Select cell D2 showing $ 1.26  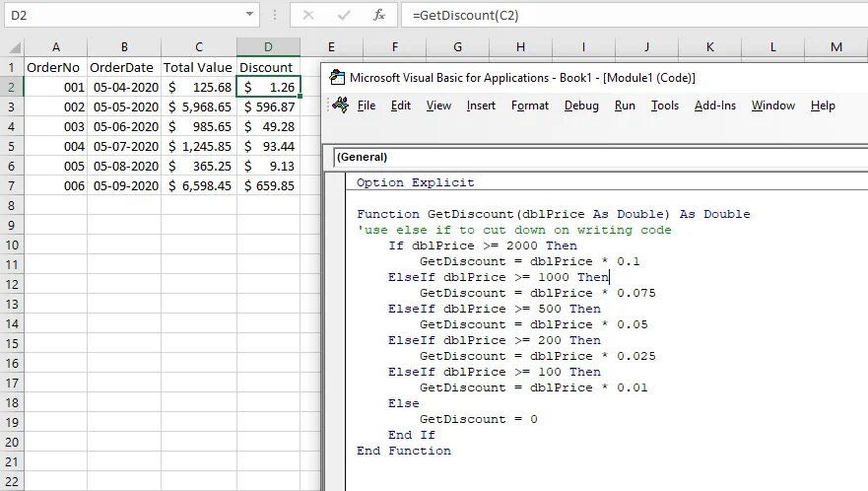269,87
